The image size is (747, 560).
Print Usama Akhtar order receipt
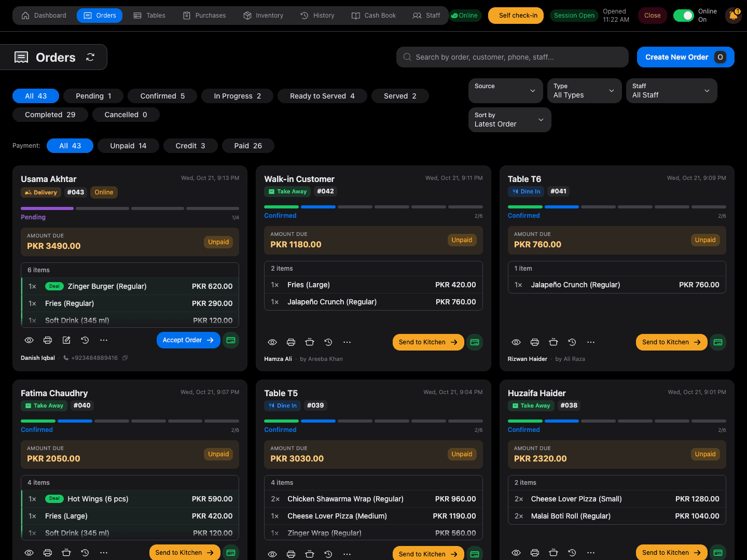pyautogui.click(x=48, y=340)
